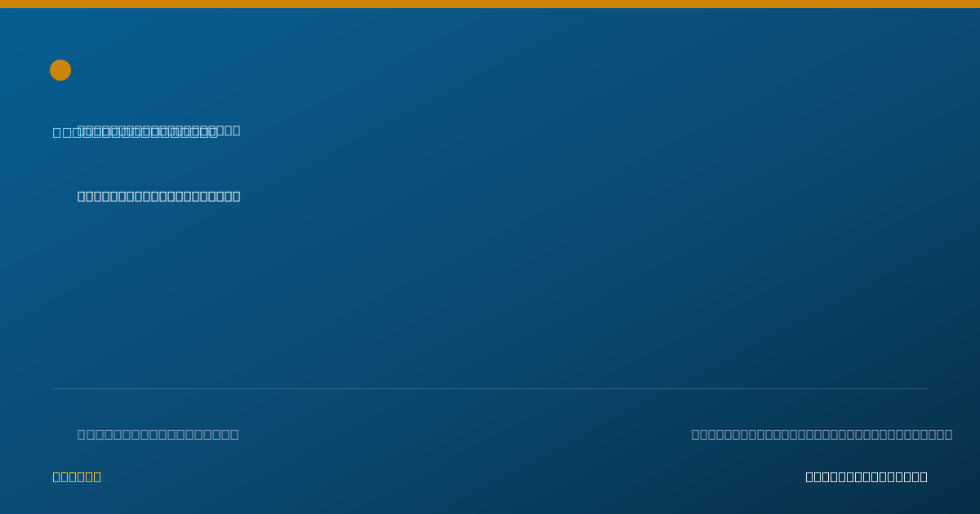Image resolution: width=980 pixels, height=514 pixels.
Task: Click the last box glyph of the white footer text
Action: tap(923, 476)
